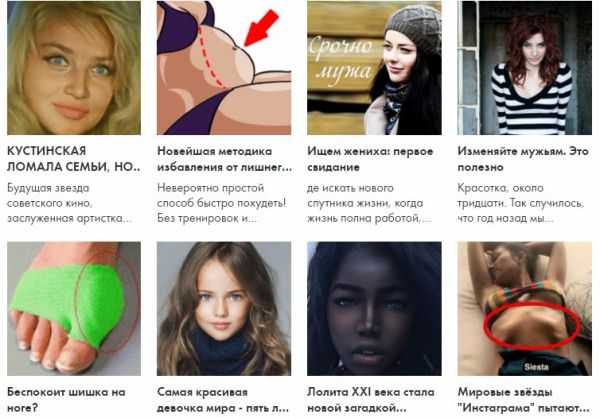
Task: Click the teaser text about "спутника жизни"
Action: (x=369, y=203)
